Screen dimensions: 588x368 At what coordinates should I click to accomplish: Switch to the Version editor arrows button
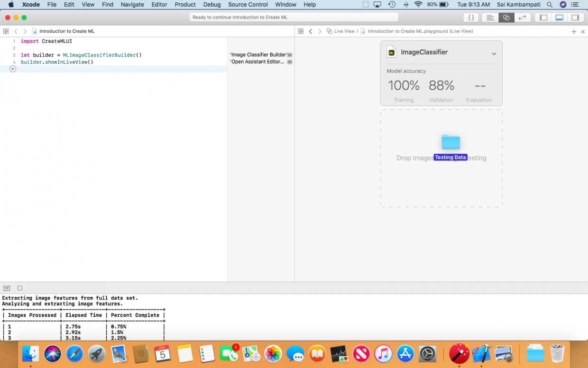[x=522, y=18]
